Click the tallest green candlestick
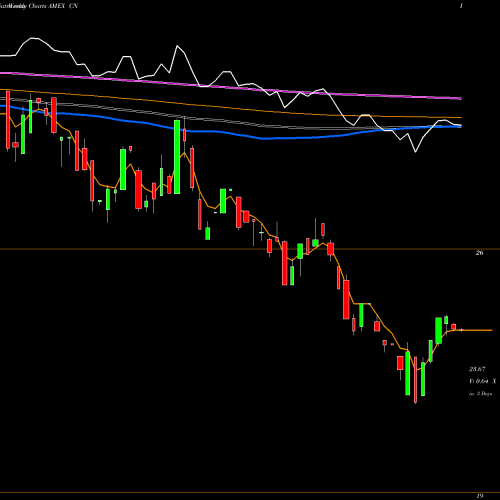 click(177, 157)
